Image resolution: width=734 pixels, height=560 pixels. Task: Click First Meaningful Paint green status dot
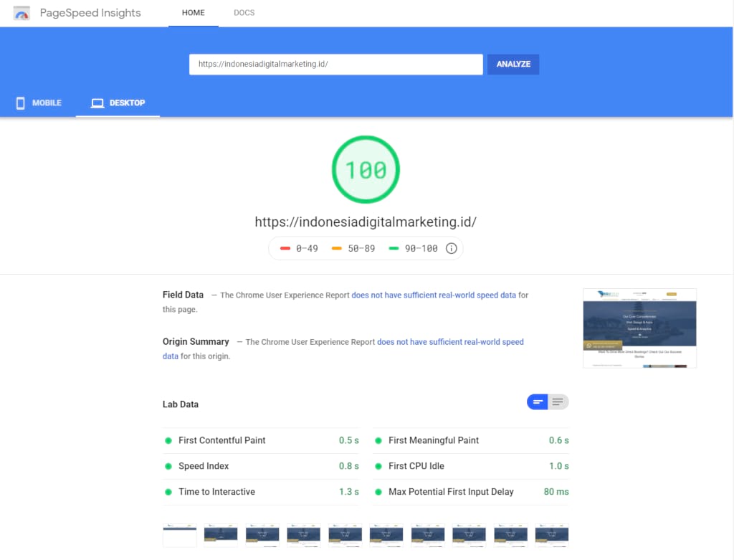pyautogui.click(x=378, y=440)
